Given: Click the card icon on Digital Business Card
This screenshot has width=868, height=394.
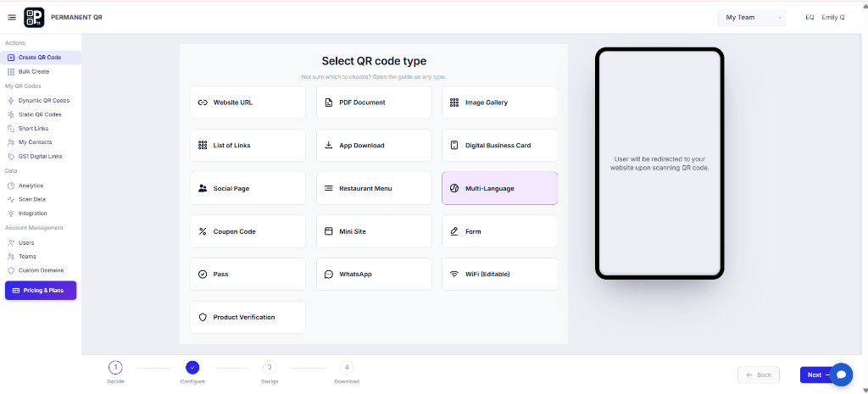Looking at the screenshot, I should pyautogui.click(x=454, y=146).
